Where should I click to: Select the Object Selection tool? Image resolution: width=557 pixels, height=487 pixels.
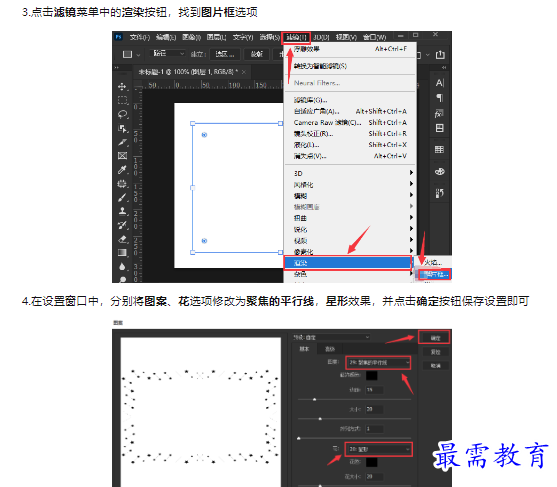(123, 128)
